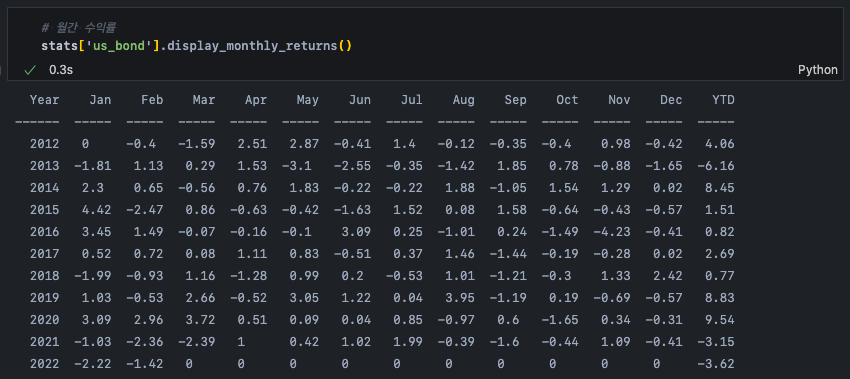
Task: Click the 2019 YTD value 8.83
Action: [x=719, y=298]
